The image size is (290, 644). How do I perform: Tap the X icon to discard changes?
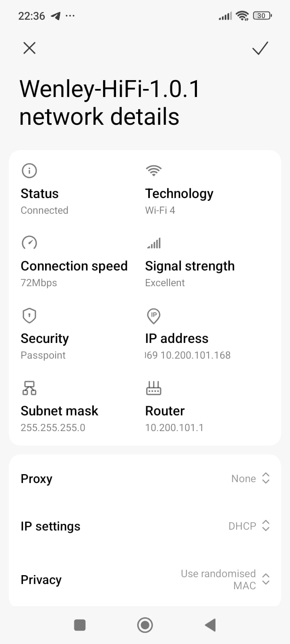pyautogui.click(x=29, y=48)
